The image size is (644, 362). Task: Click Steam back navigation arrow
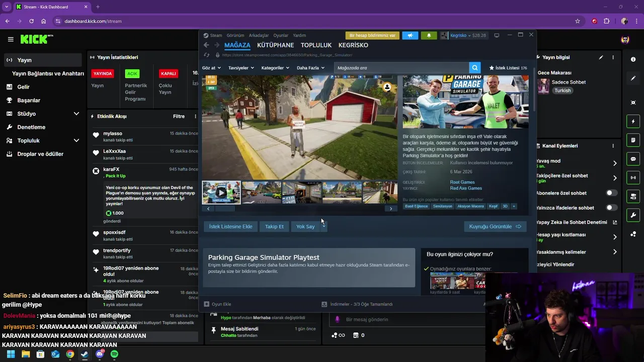click(x=206, y=45)
